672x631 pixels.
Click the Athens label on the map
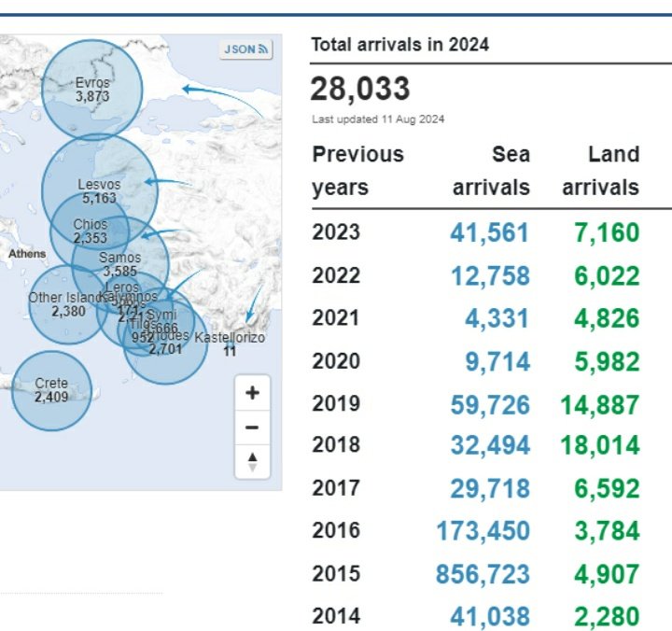(27, 253)
